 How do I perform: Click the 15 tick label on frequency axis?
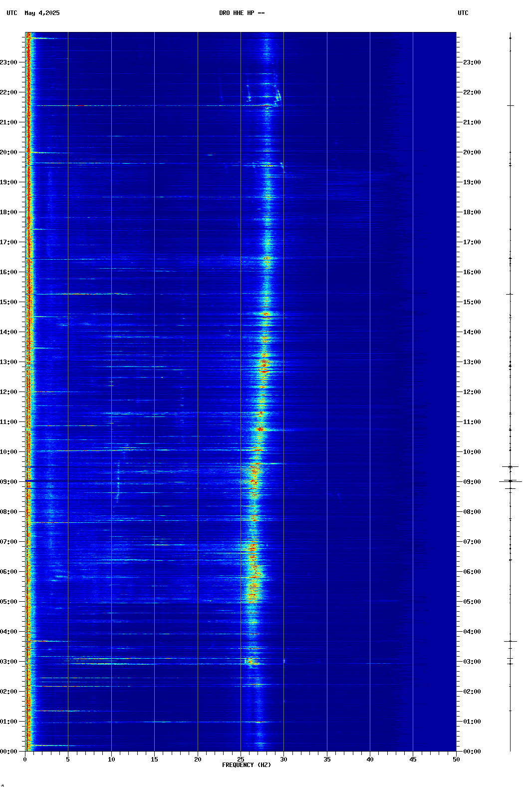154,760
